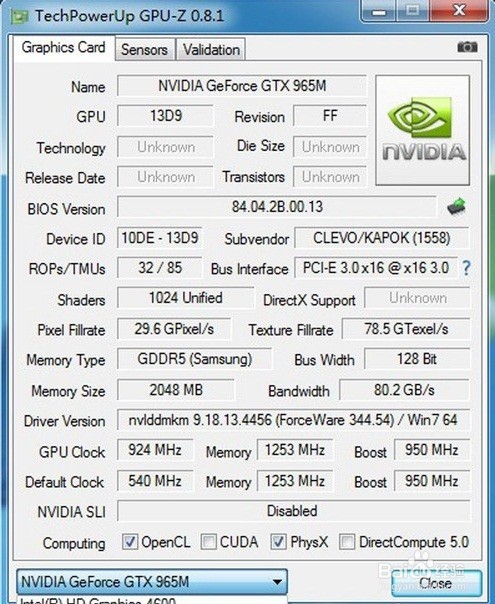The height and width of the screenshot is (604, 495).
Task: Switch to the Graphics Card tab
Action: 64,48
